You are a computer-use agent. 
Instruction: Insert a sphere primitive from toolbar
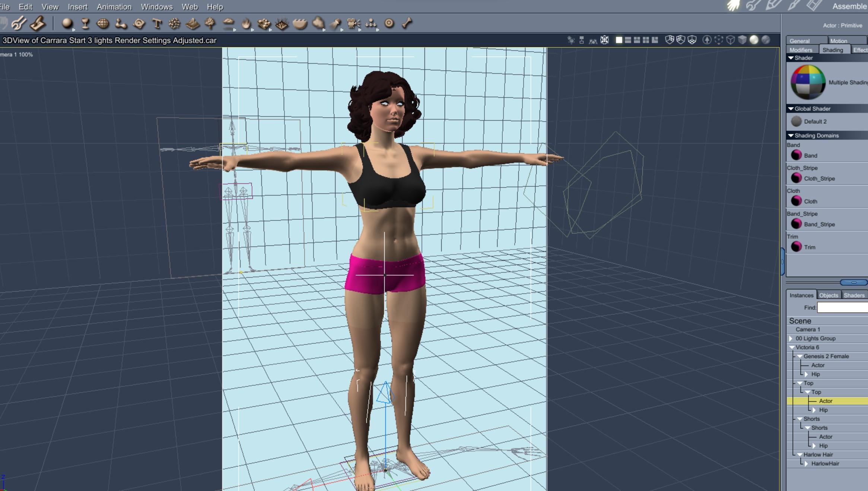click(67, 23)
